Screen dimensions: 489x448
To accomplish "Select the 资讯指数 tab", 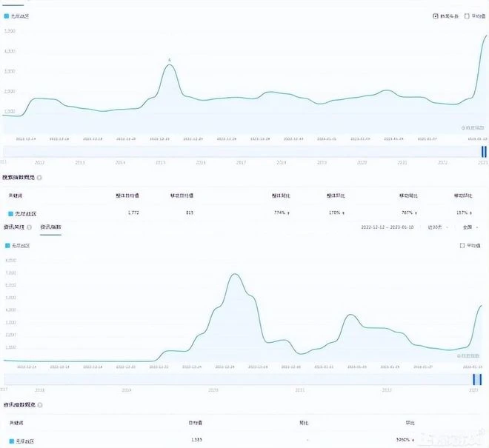I will pos(51,227).
